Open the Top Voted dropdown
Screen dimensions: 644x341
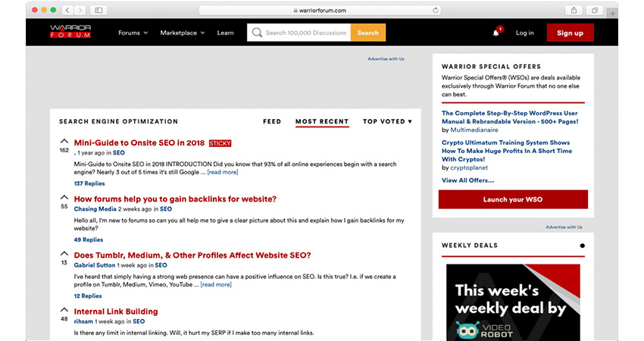(387, 121)
